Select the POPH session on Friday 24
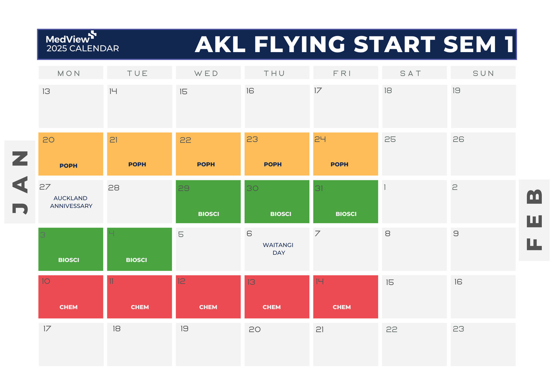Viewport: 554px width, 392px height. [x=345, y=154]
